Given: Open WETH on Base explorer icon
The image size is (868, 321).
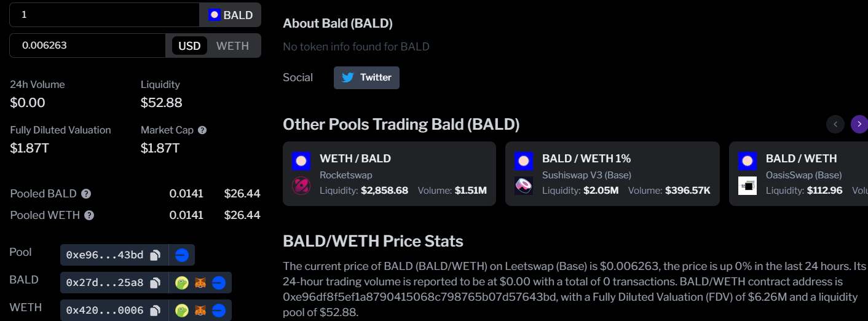Looking at the screenshot, I should point(219,311).
